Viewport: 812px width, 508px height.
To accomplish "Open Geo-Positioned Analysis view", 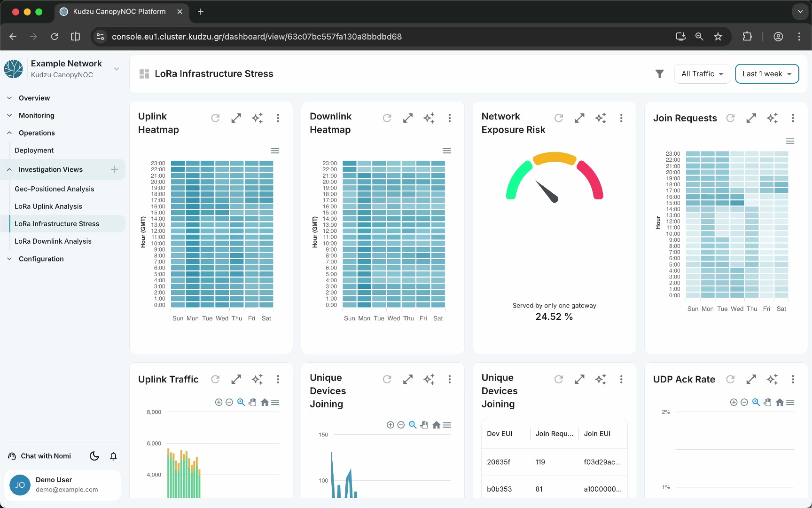I will point(55,189).
